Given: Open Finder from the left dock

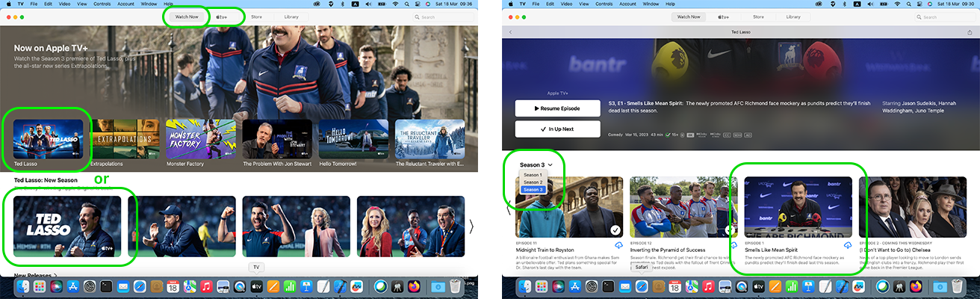Looking at the screenshot, I should (x=23, y=286).
